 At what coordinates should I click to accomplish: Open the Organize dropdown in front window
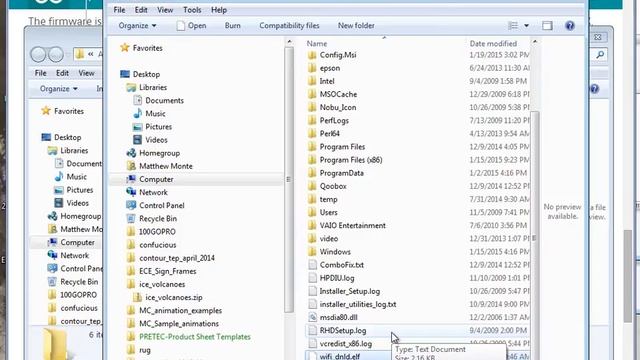(x=137, y=25)
